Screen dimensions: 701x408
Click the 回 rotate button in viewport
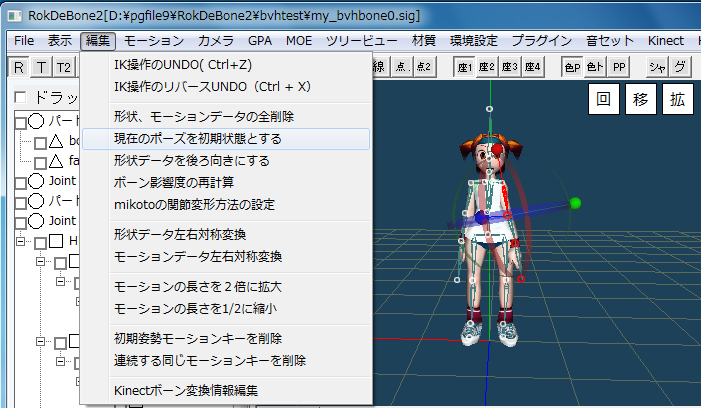click(602, 100)
